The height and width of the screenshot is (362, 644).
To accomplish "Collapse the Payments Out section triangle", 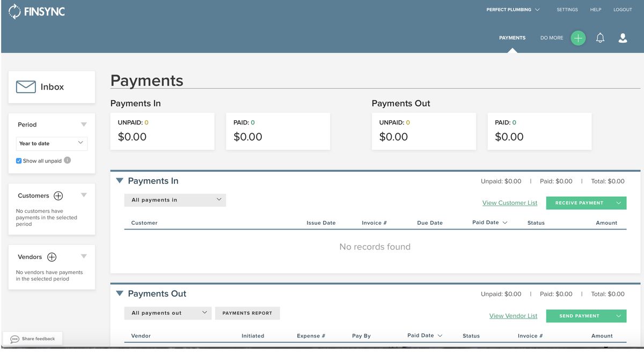I will click(119, 293).
